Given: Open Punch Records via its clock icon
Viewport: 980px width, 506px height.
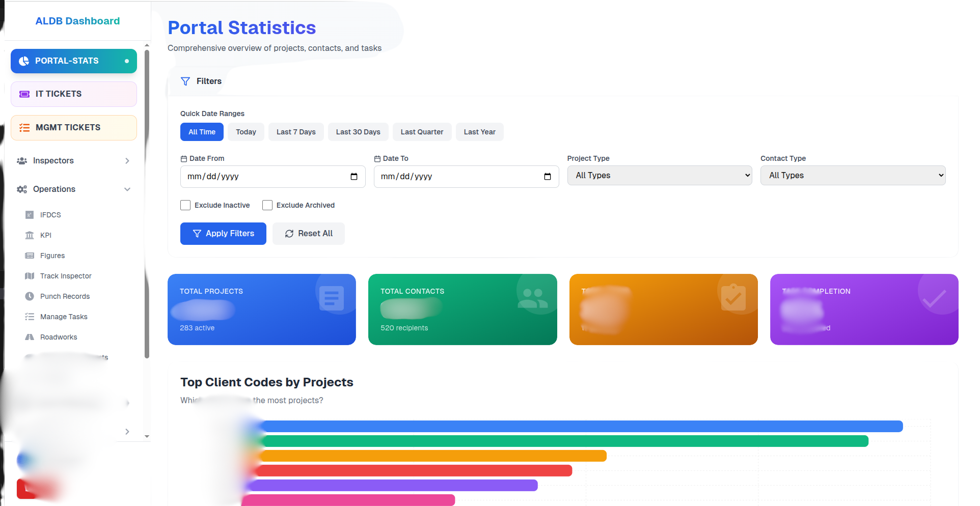Looking at the screenshot, I should click(x=31, y=296).
